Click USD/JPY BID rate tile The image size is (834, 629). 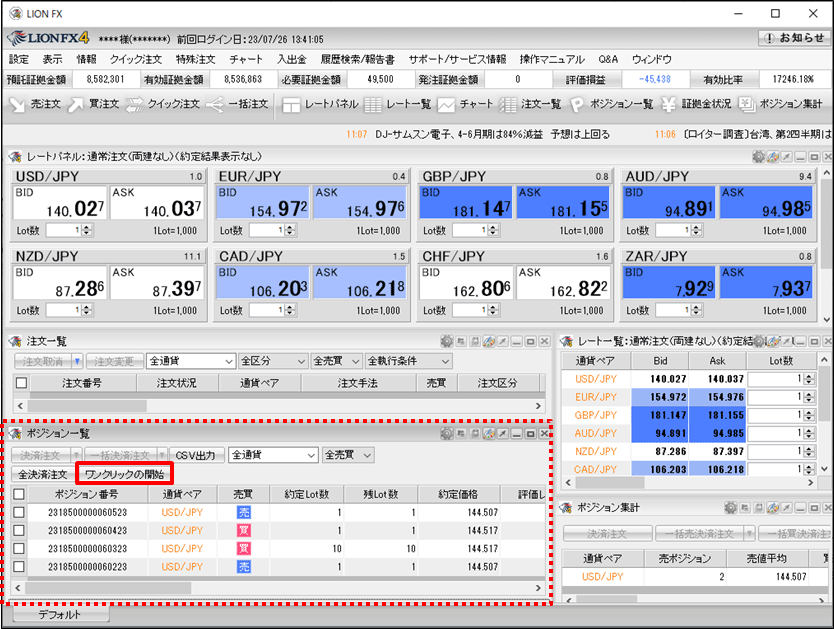60,203
